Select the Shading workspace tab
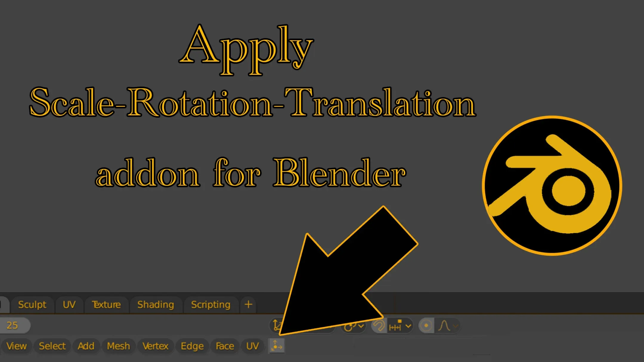644x362 pixels. pos(156,304)
